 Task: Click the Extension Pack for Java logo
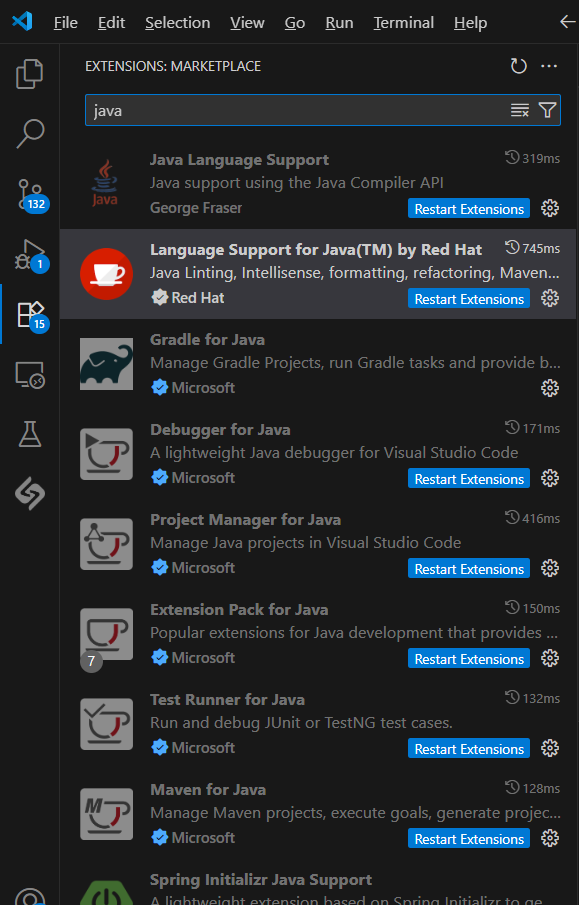[106, 634]
